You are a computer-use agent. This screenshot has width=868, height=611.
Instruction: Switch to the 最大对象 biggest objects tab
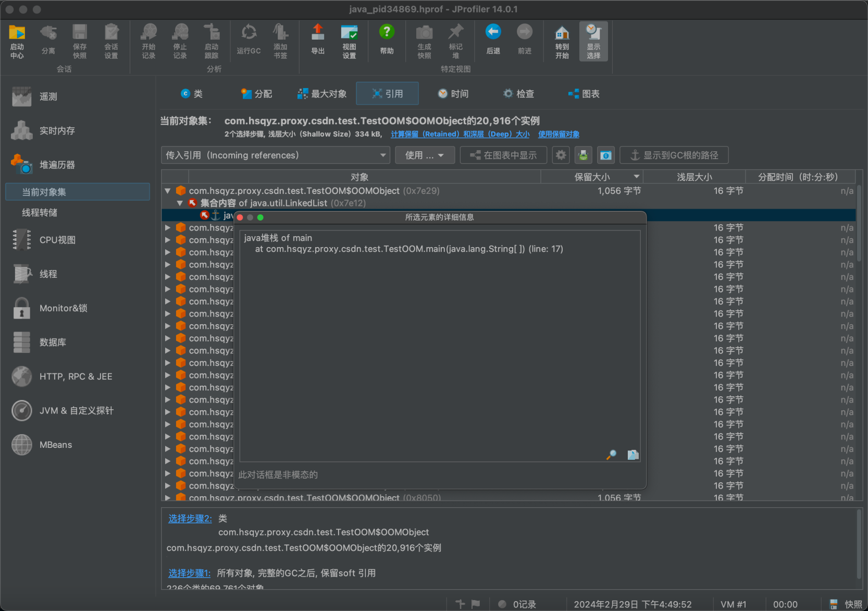tap(322, 94)
